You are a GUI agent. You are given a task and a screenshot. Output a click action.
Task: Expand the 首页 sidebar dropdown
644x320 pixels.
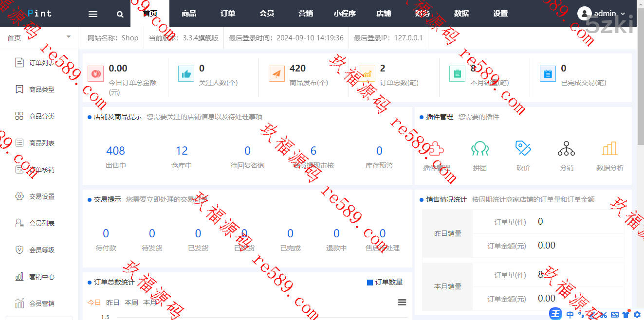coord(68,37)
